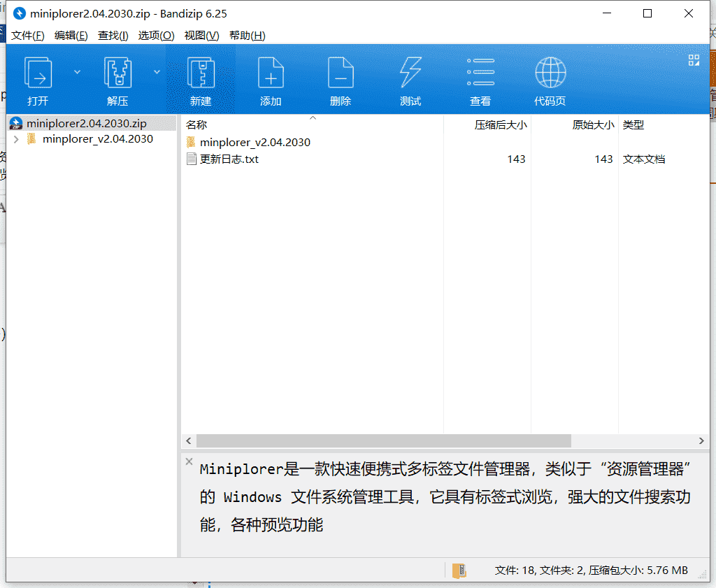716x588 pixels.
Task: Select minplorer_v2.04.2030 folder in tree
Action: [98, 138]
